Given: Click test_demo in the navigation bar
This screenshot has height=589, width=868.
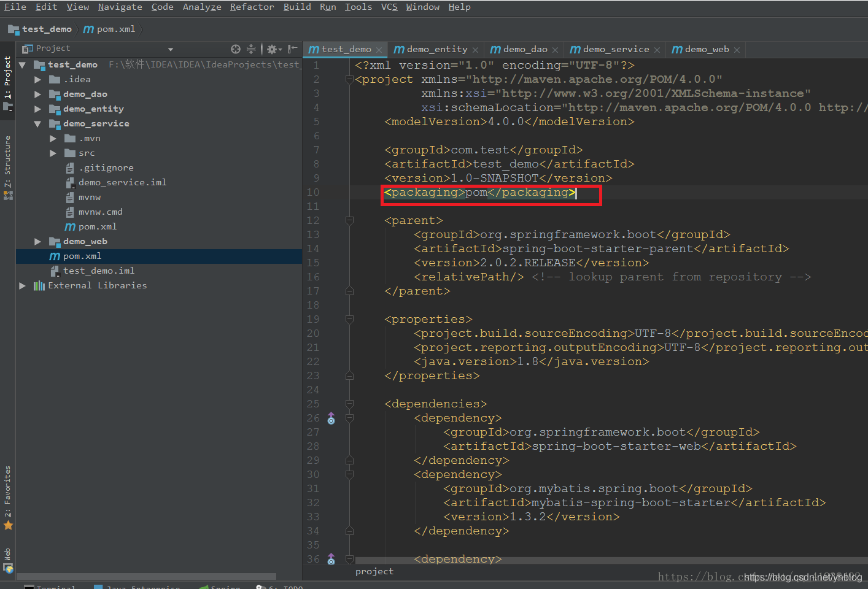Looking at the screenshot, I should [41, 29].
